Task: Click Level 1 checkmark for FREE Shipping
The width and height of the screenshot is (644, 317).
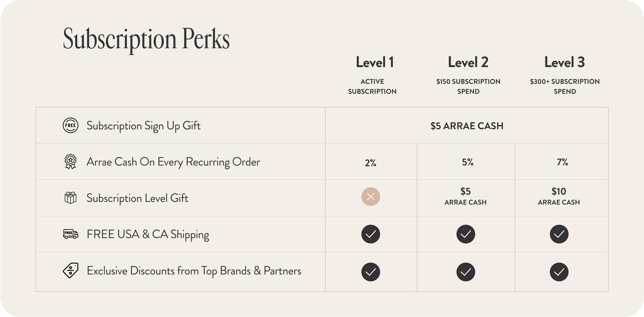Action: pyautogui.click(x=371, y=234)
